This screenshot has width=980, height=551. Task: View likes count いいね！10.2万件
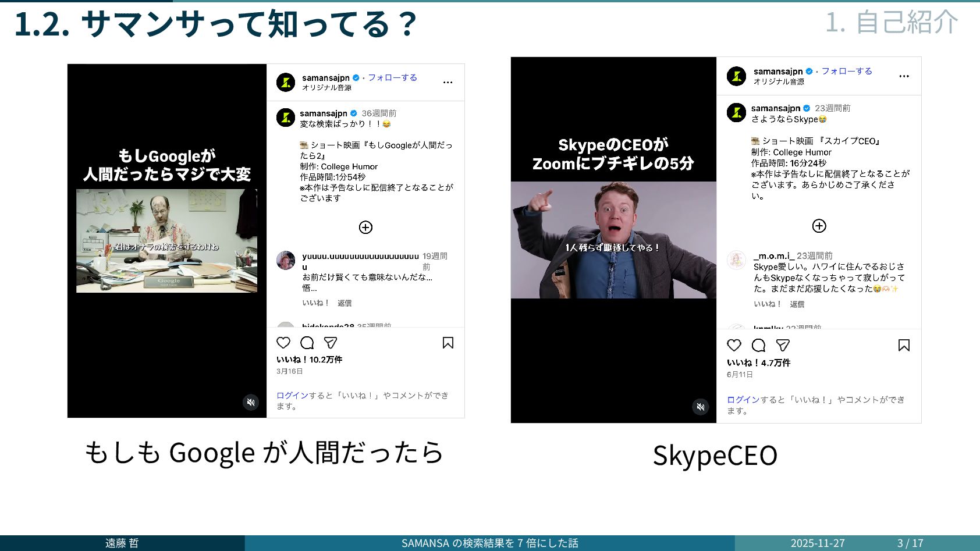coord(309,360)
